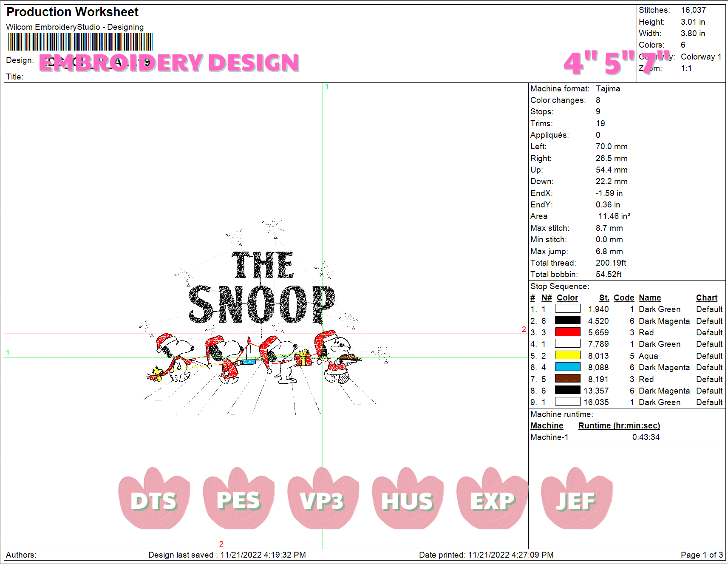
Task: Click the Chart column header
Action: click(x=706, y=298)
